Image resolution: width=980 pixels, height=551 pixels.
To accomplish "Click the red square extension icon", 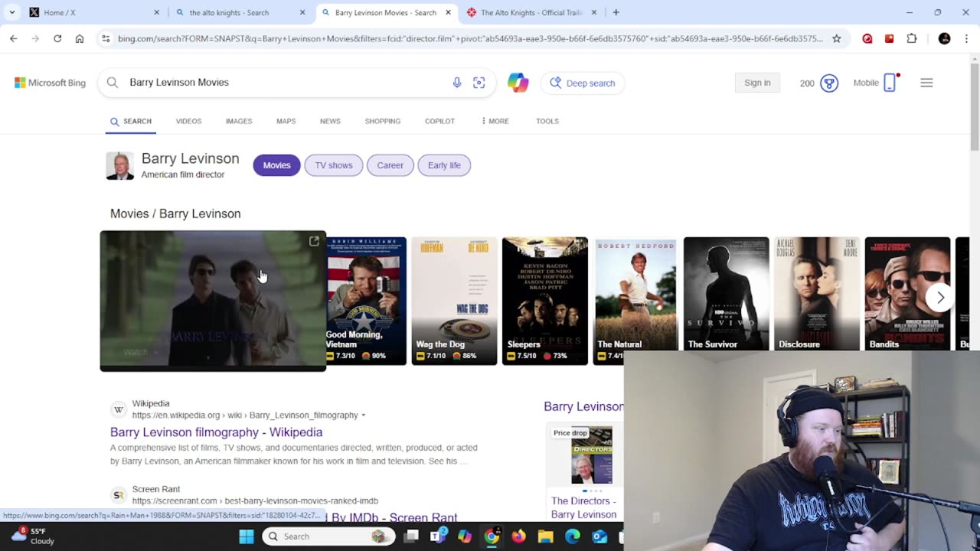I will [x=889, y=38].
